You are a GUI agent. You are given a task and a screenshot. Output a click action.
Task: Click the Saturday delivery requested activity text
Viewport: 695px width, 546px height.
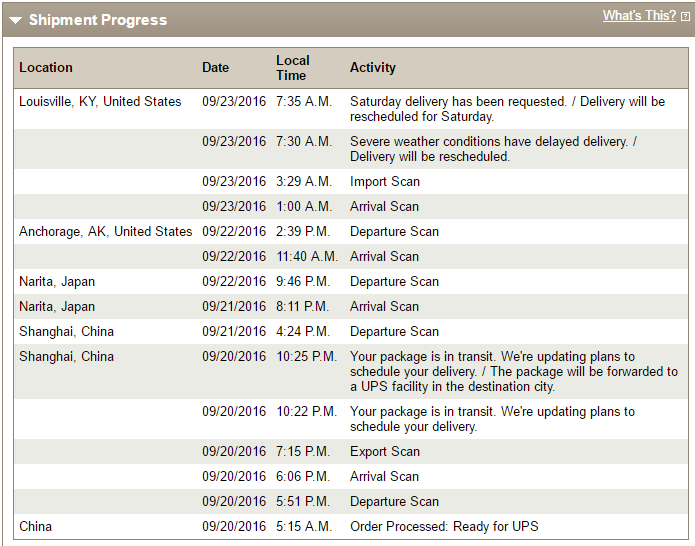(507, 109)
